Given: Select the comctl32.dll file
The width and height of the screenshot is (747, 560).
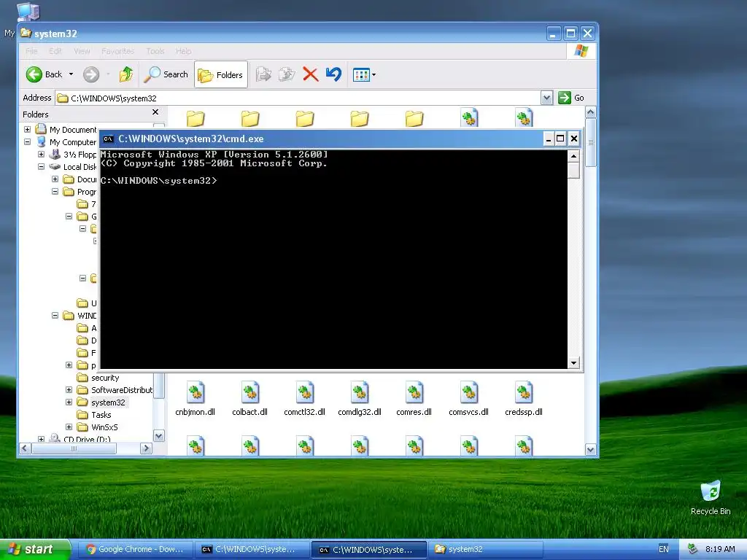Looking at the screenshot, I should pos(304,399).
